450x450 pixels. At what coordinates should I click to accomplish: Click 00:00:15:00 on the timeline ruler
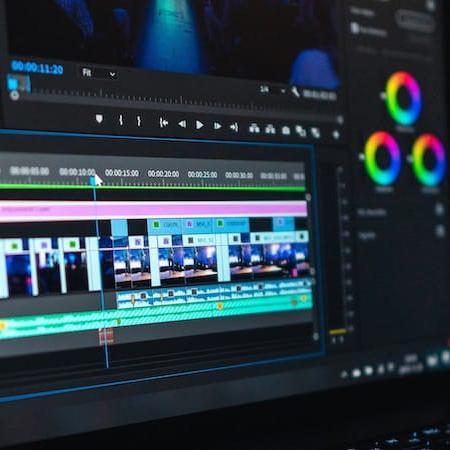[x=122, y=173]
